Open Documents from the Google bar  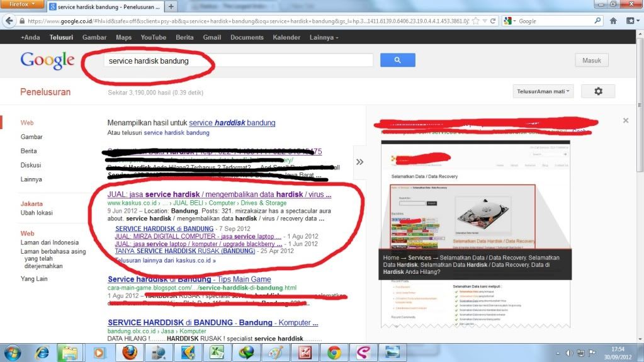[247, 37]
